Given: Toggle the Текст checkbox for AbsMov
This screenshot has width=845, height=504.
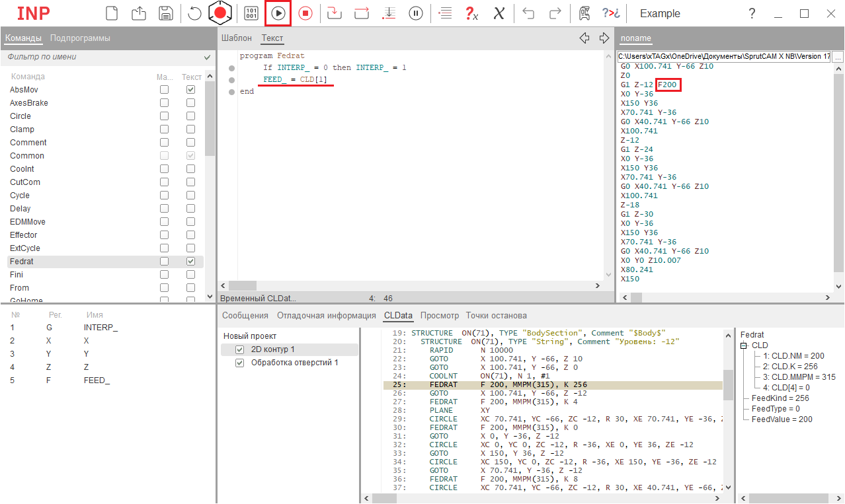Looking at the screenshot, I should click(x=190, y=90).
